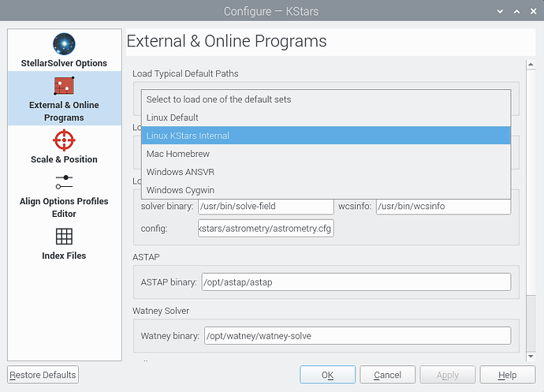Click the Index Files label
The height and width of the screenshot is (392, 544).
point(64,256)
